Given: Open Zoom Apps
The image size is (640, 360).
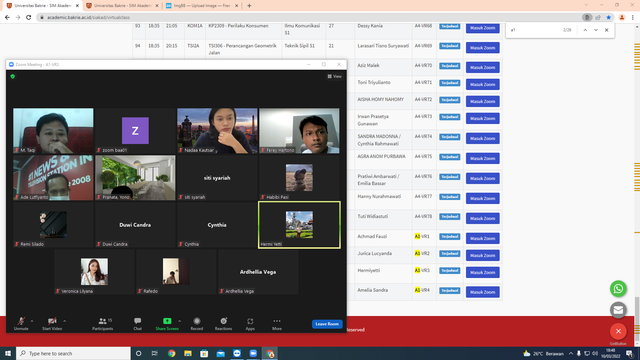Looking at the screenshot, I should tap(250, 324).
